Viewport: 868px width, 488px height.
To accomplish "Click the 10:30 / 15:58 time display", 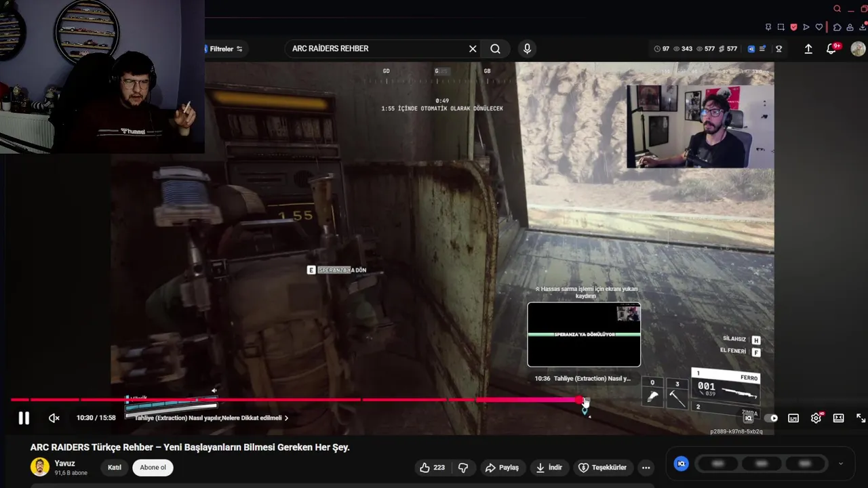I will point(96,418).
